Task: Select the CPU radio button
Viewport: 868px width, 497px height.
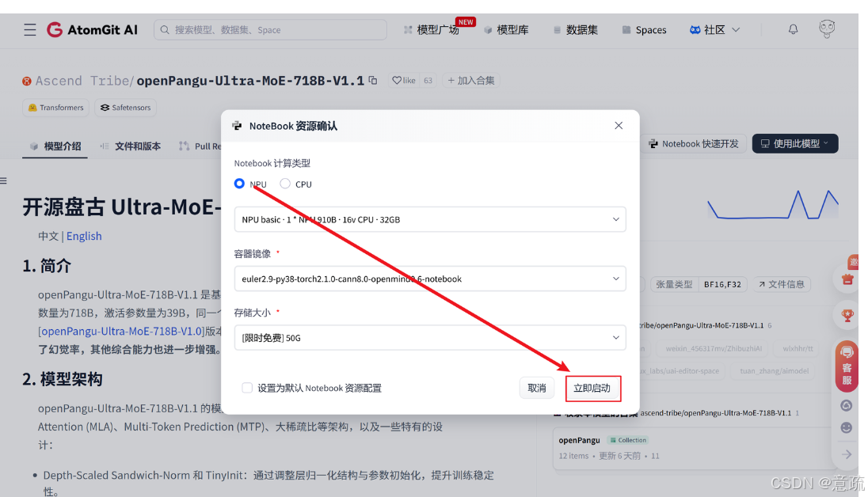Action: pos(285,183)
